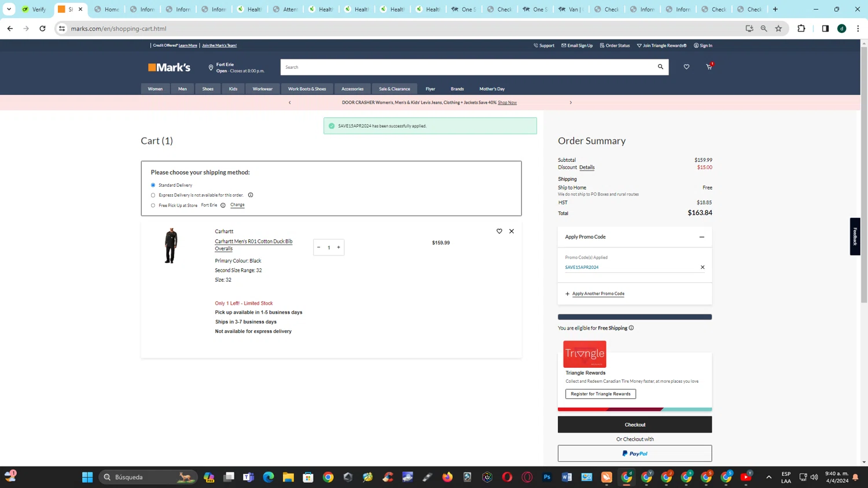
Task: Decrease item quantity with minus button
Action: 319,247
